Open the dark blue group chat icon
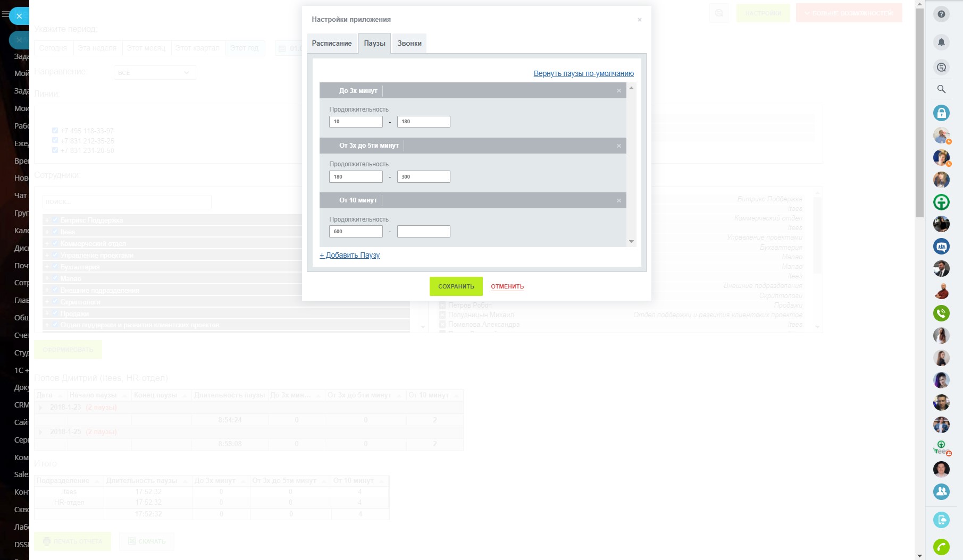The height and width of the screenshot is (560, 963). pos(941,246)
